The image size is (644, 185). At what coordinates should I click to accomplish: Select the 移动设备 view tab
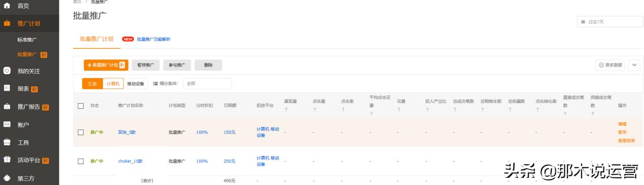(135, 84)
